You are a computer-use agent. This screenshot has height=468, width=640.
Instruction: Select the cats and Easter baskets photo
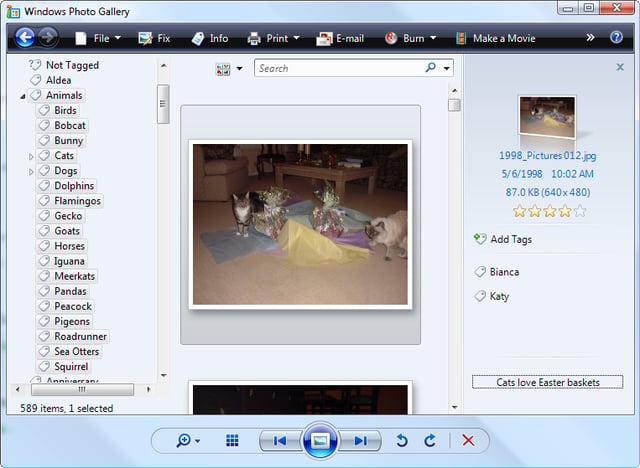tap(300, 224)
